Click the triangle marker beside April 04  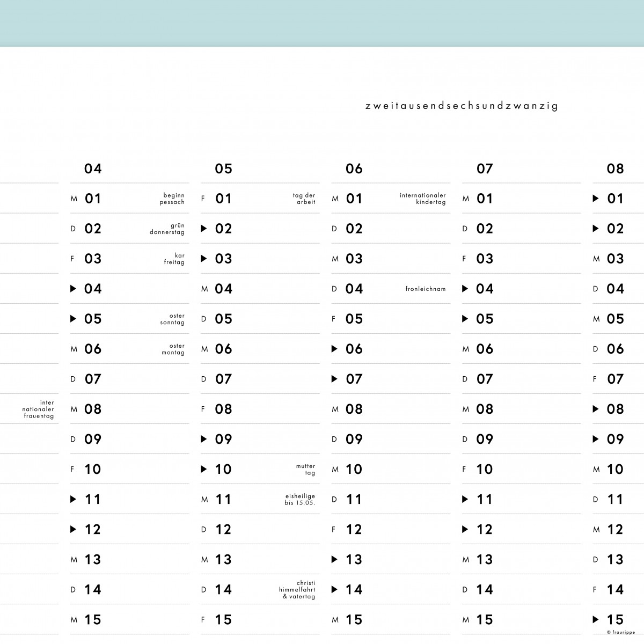[x=74, y=289]
